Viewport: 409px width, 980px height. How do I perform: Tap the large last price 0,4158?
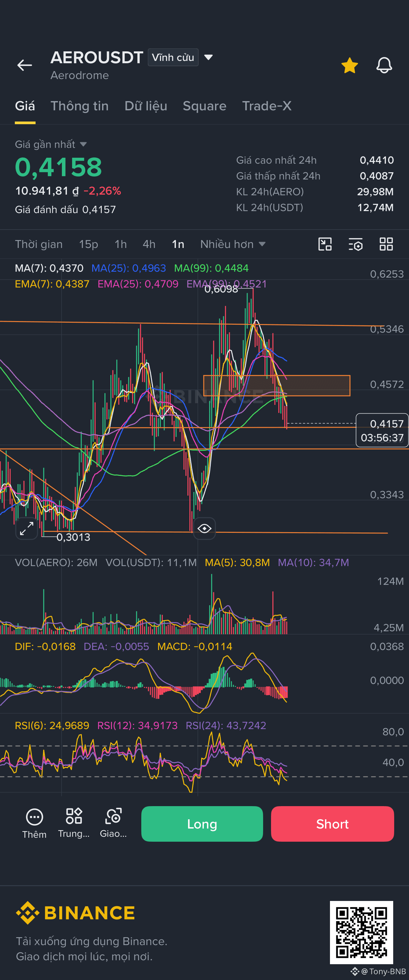coord(59,167)
